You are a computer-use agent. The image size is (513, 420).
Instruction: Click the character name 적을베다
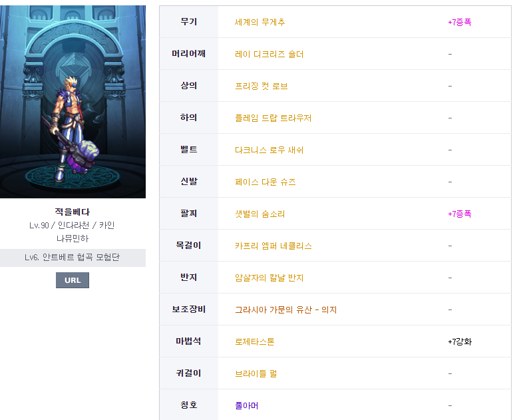pos(73,212)
